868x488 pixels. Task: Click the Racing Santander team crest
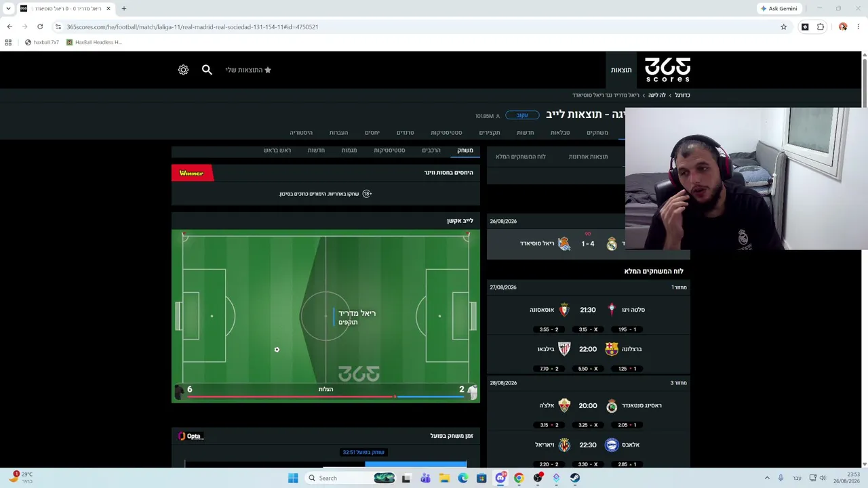point(612,405)
